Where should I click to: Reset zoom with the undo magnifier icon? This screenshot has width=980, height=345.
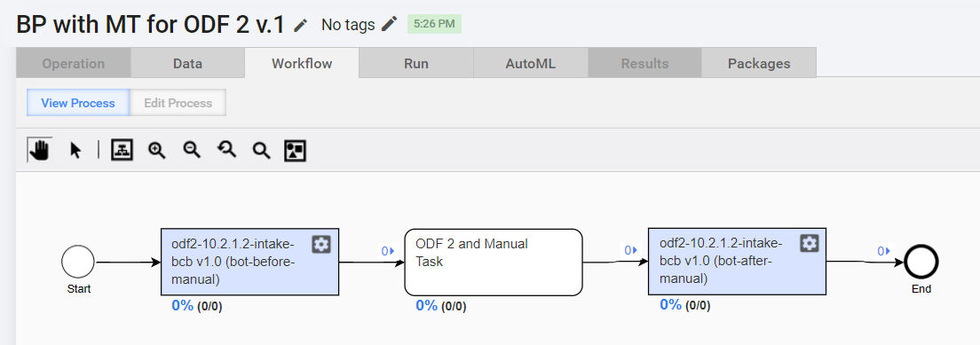pyautogui.click(x=226, y=149)
